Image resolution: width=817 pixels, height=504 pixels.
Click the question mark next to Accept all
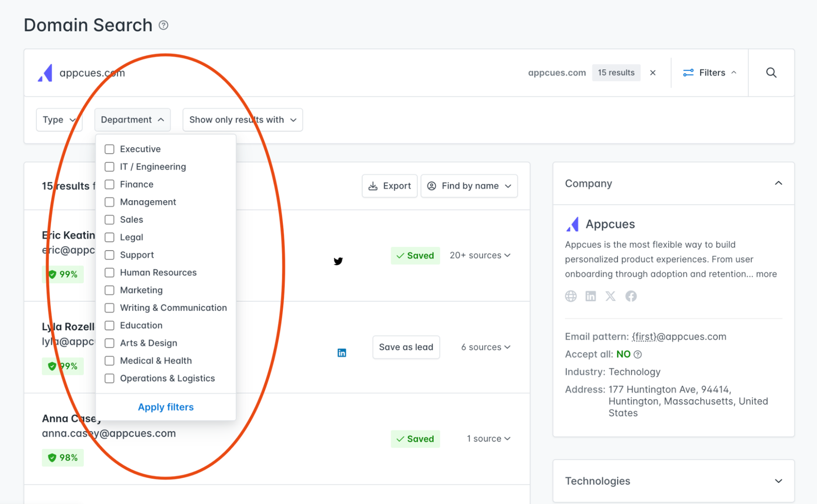[x=638, y=354]
